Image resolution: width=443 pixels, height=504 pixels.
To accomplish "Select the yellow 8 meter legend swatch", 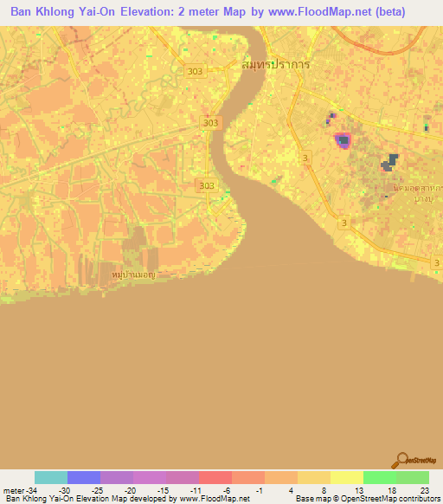I will click(347, 477).
